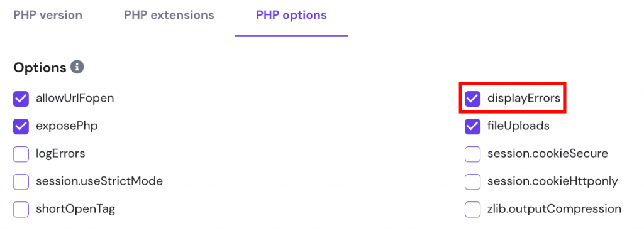Enable the shortOpenTag option
644x231 pixels.
click(x=21, y=210)
